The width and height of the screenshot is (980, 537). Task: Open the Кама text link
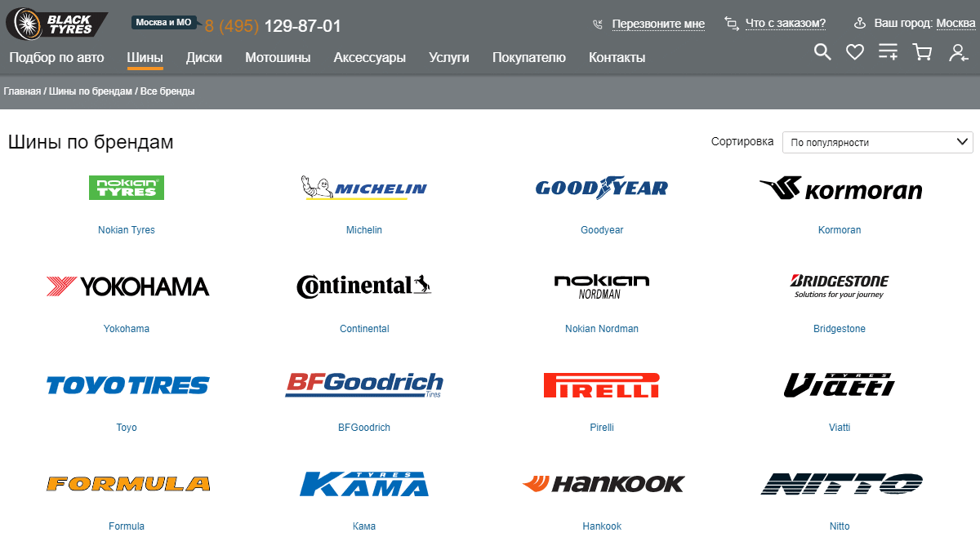point(364,526)
